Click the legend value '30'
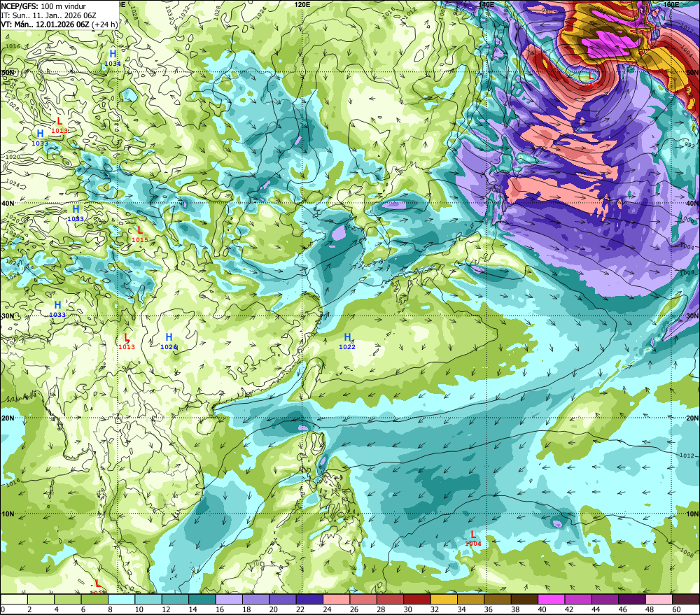 (x=407, y=609)
